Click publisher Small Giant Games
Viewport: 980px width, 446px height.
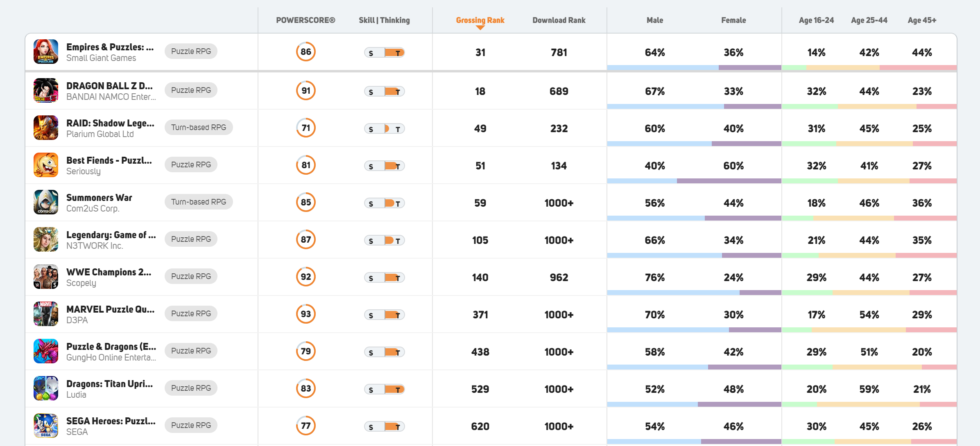(101, 58)
